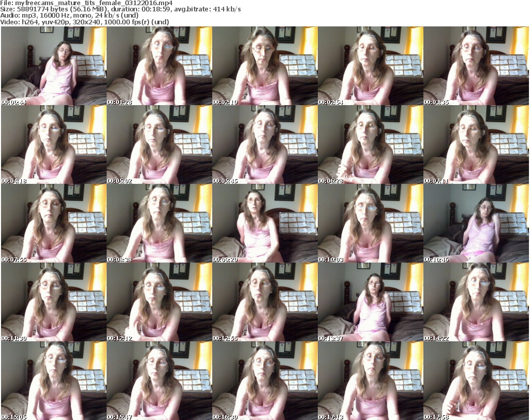Click the thumbnail at 00:06:28
This screenshot has width=530, height=420.
coord(370,144)
